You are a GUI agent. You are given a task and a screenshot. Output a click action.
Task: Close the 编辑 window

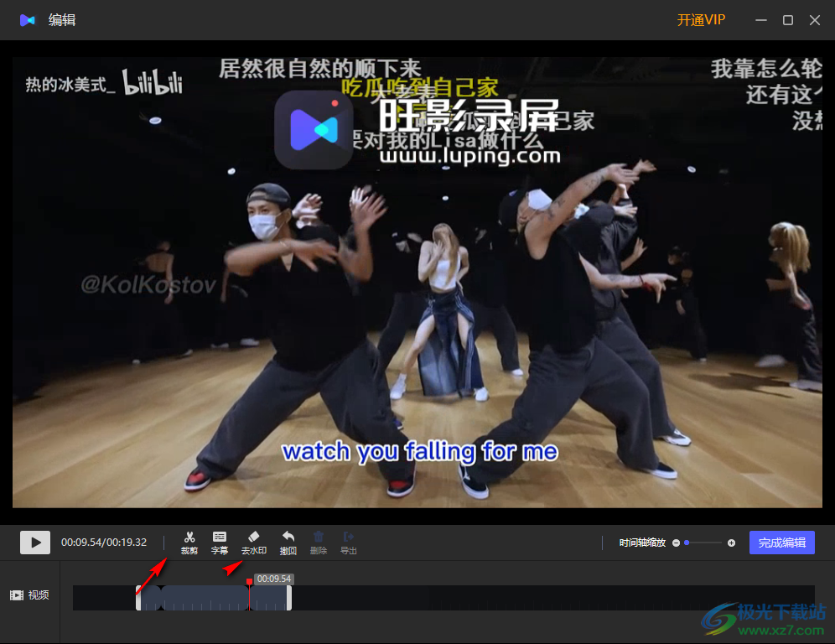tap(815, 20)
